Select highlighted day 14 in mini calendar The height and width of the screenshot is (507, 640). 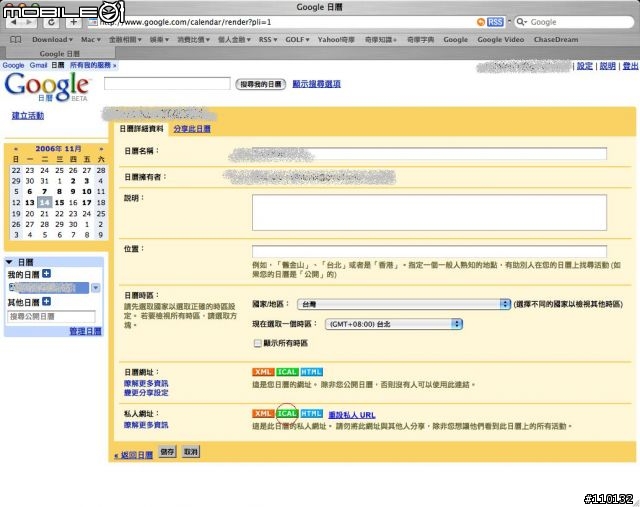coord(44,202)
